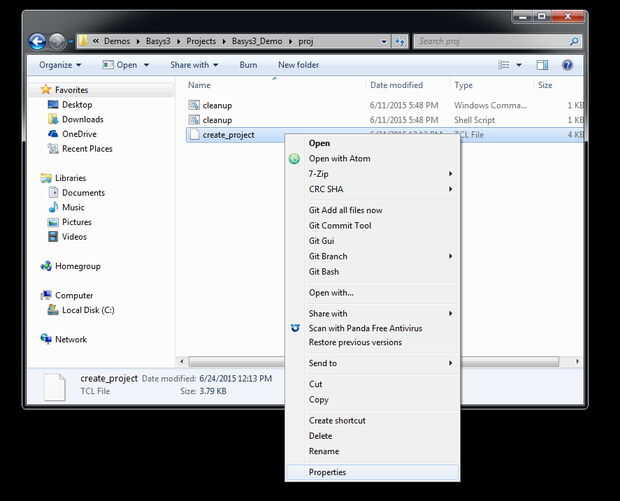The image size is (620, 501).
Task: Select Computer in the navigation pane
Action: click(74, 295)
